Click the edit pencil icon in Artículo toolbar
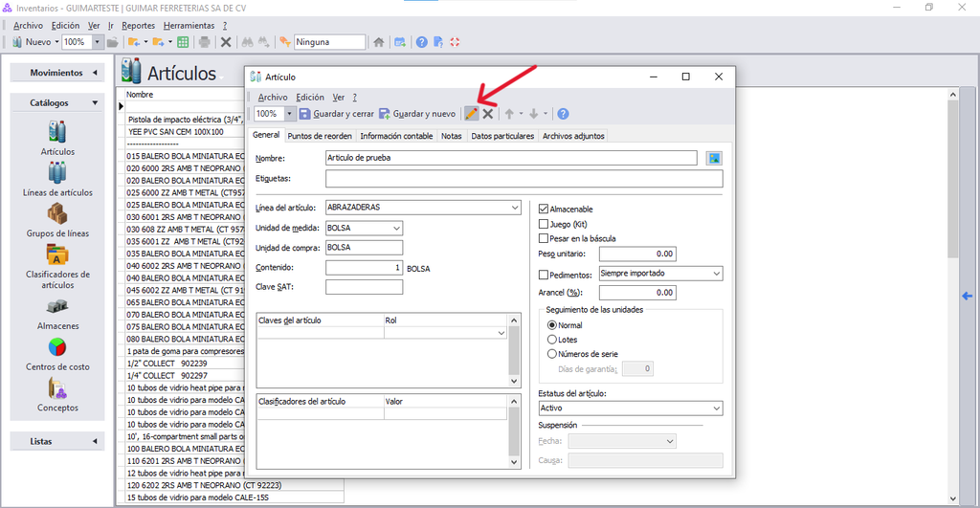This screenshot has width=980, height=508. click(x=471, y=114)
